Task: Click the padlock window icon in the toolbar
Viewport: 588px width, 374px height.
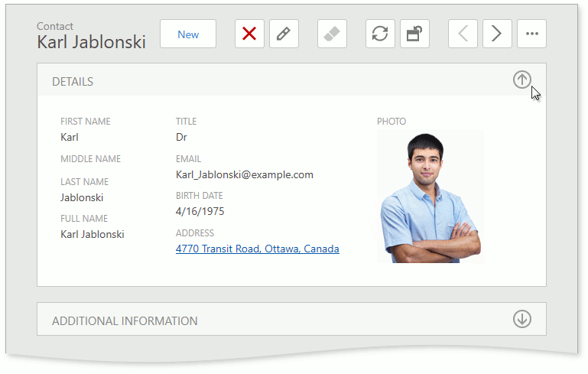Action: (x=414, y=34)
